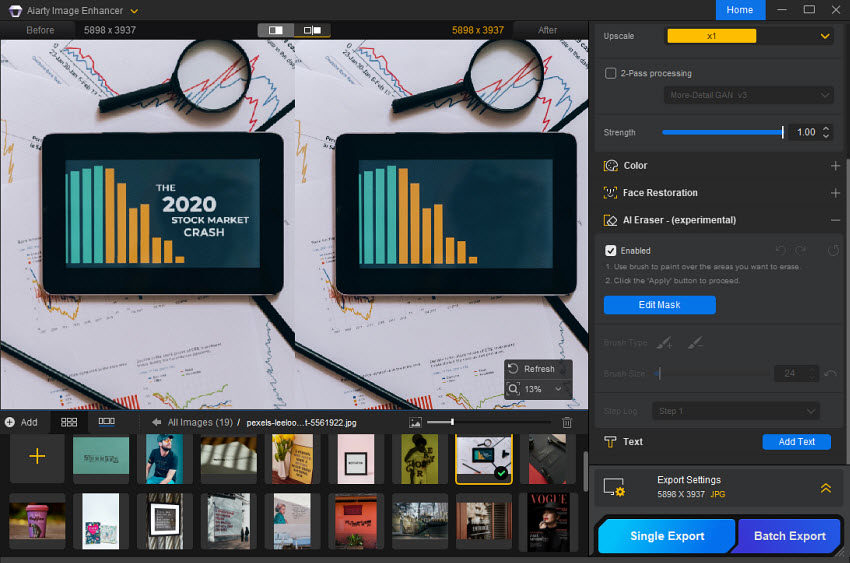Viewport: 850px width, 563px height.
Task: Enable 2-Pass processing checkbox
Action: 611,73
